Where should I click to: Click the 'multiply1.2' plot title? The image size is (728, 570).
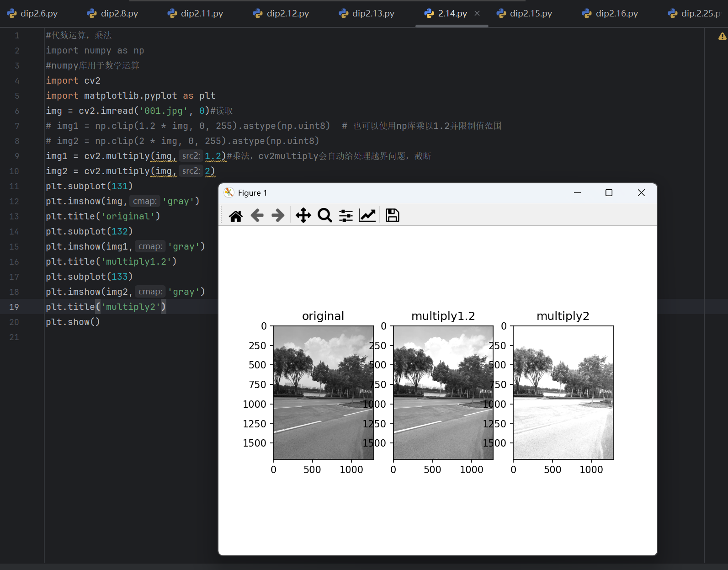tap(443, 316)
